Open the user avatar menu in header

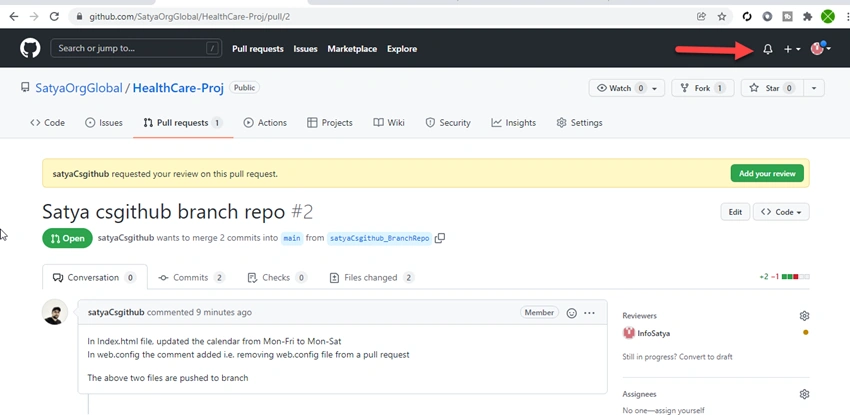(820, 48)
